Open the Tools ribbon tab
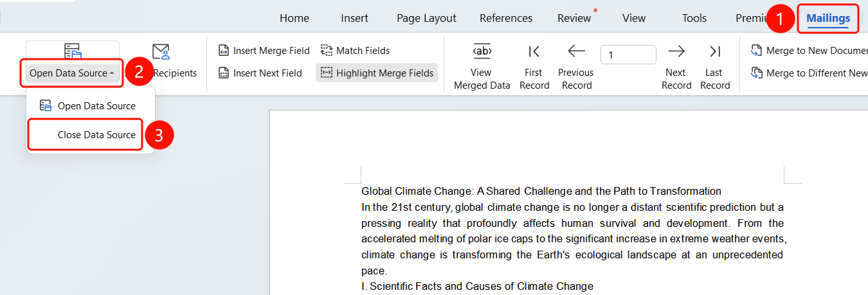 coord(694,18)
